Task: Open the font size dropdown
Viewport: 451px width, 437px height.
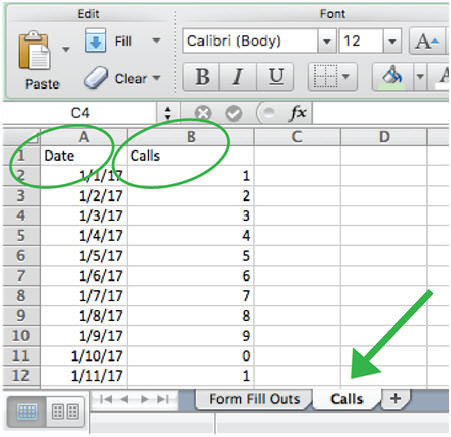Action: click(392, 41)
